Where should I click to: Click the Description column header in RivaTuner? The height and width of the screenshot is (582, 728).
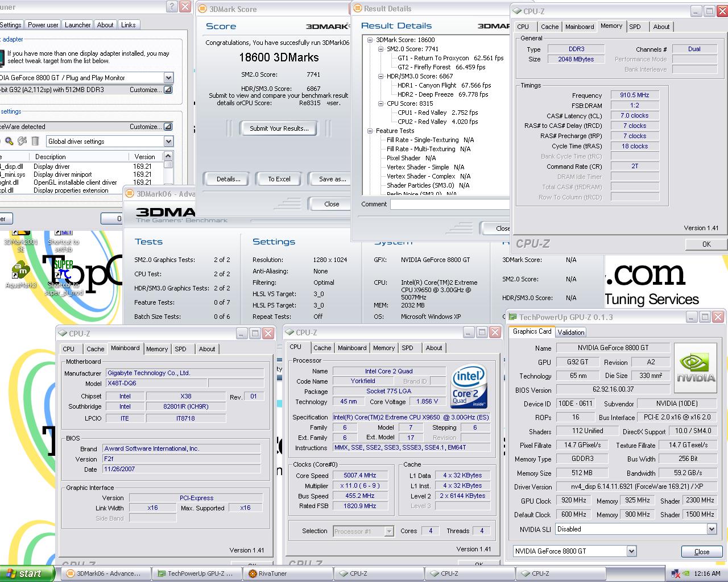81,156
